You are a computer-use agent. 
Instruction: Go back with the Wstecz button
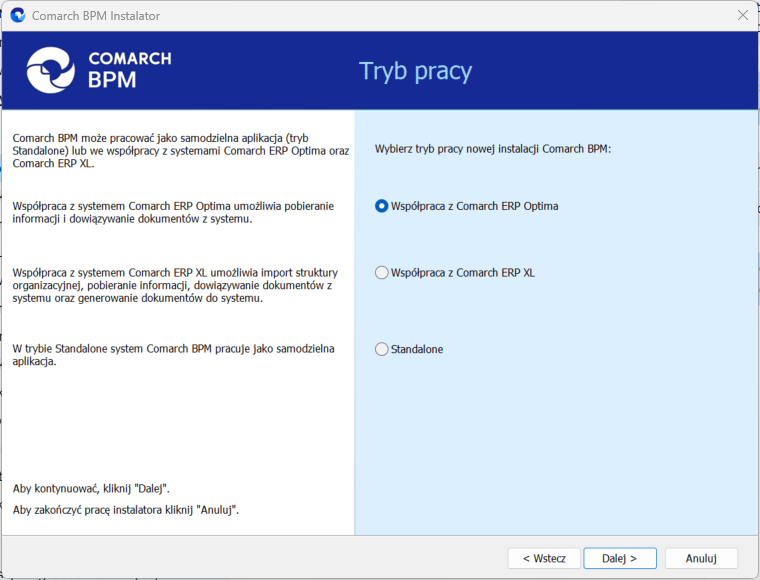tap(544, 558)
